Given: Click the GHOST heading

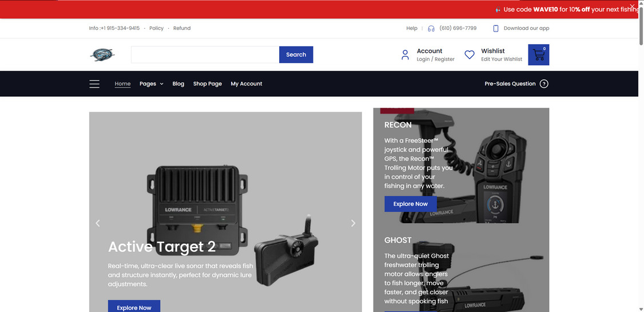Looking at the screenshot, I should pyautogui.click(x=398, y=240).
